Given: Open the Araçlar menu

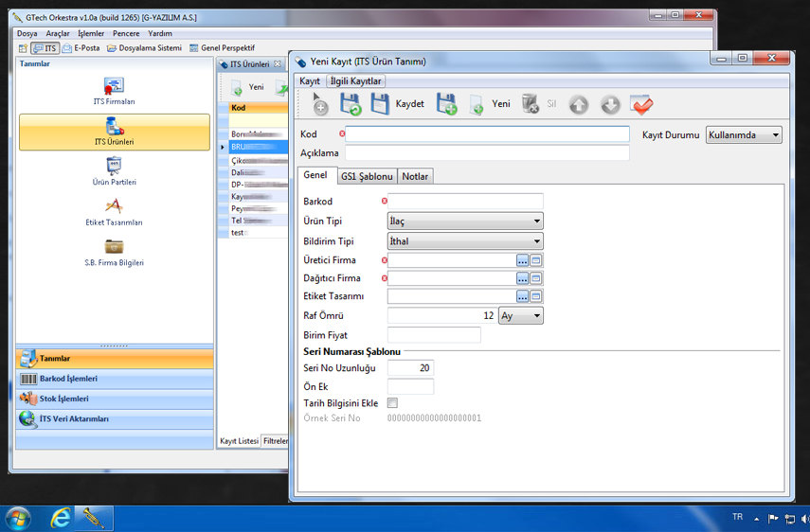Looking at the screenshot, I should pyautogui.click(x=58, y=33).
